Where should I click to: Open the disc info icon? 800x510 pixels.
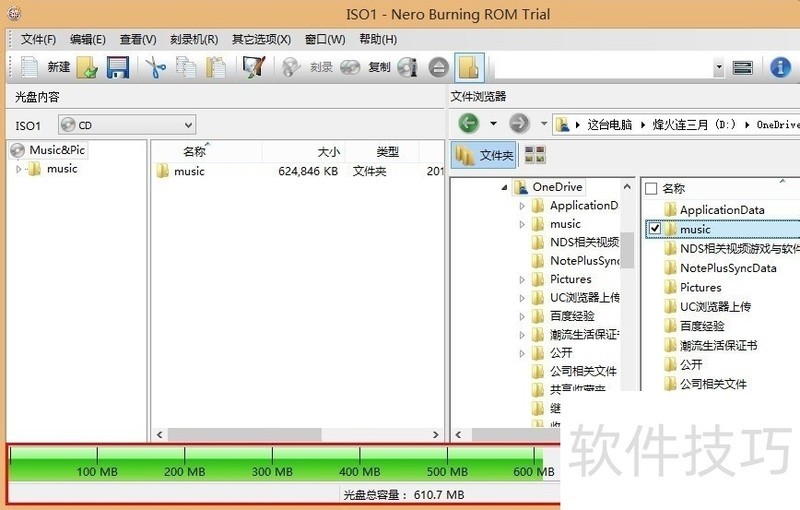(x=408, y=67)
